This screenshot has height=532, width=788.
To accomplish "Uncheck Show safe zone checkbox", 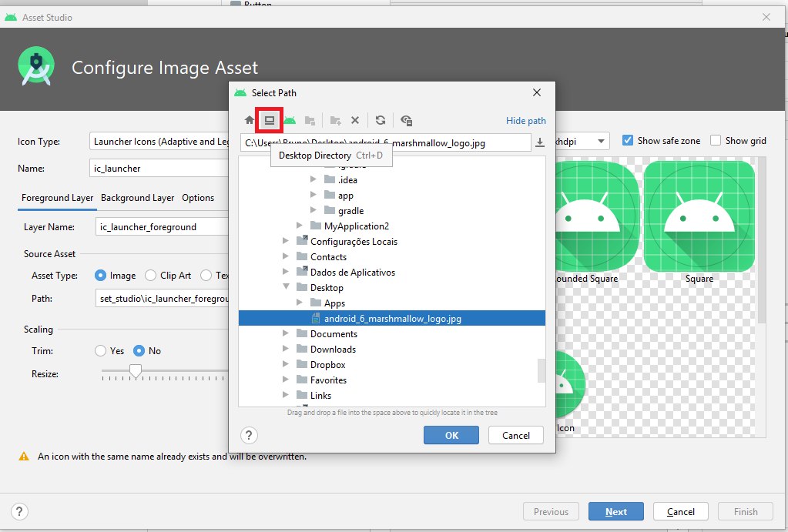I will 628,141.
